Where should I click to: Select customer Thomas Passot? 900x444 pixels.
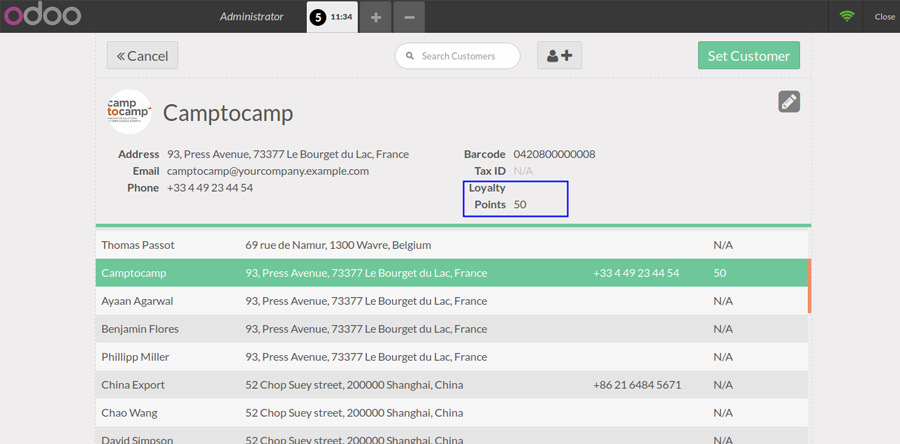pyautogui.click(x=452, y=245)
